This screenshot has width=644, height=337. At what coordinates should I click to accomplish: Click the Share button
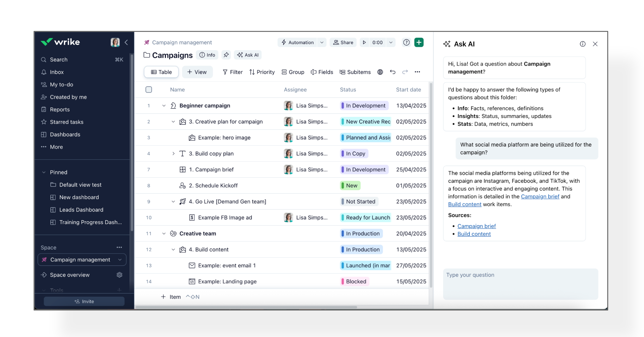pos(343,42)
